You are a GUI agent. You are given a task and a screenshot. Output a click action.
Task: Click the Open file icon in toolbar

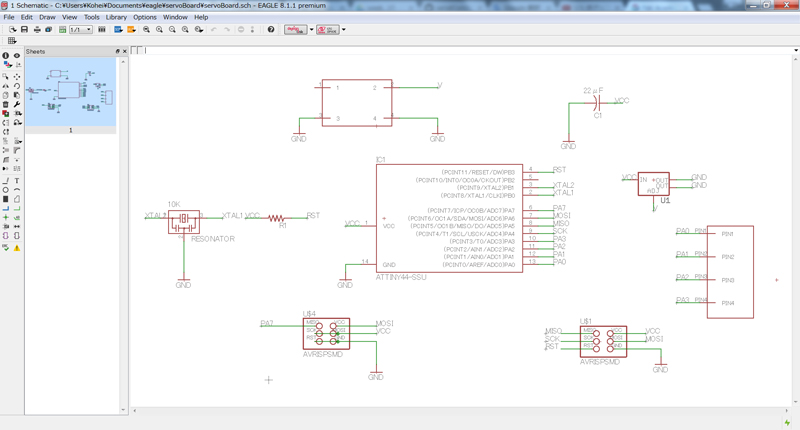tap(12, 30)
